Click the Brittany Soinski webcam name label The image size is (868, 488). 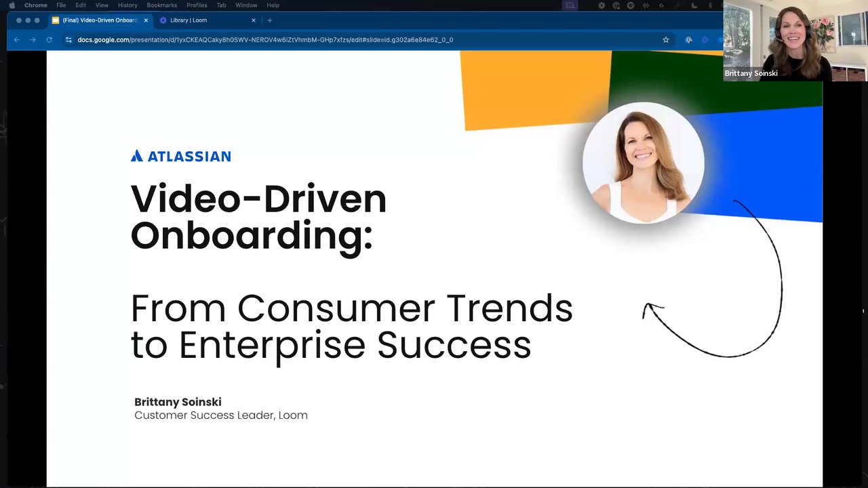tap(751, 73)
